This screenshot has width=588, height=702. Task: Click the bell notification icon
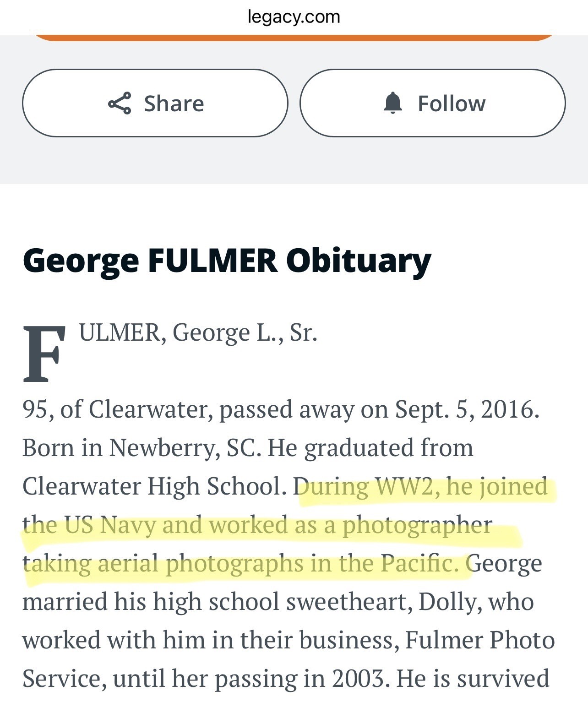[392, 103]
